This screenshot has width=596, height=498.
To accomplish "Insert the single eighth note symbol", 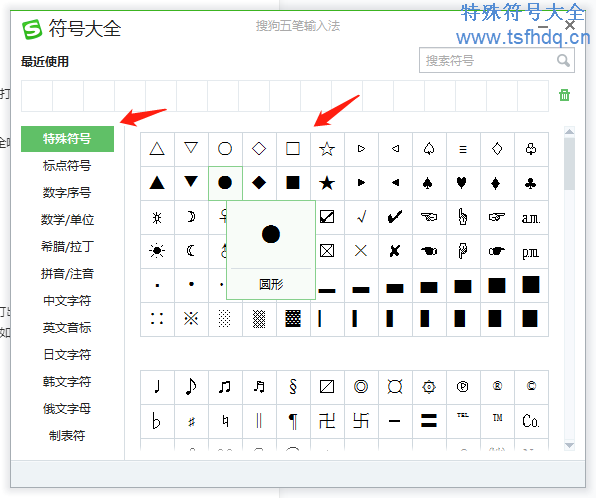I will (x=191, y=387).
